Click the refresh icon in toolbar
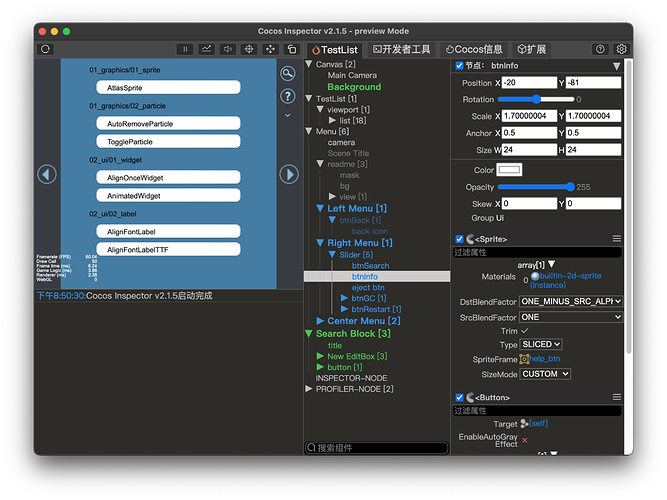The image size is (667, 500). pyautogui.click(x=46, y=49)
